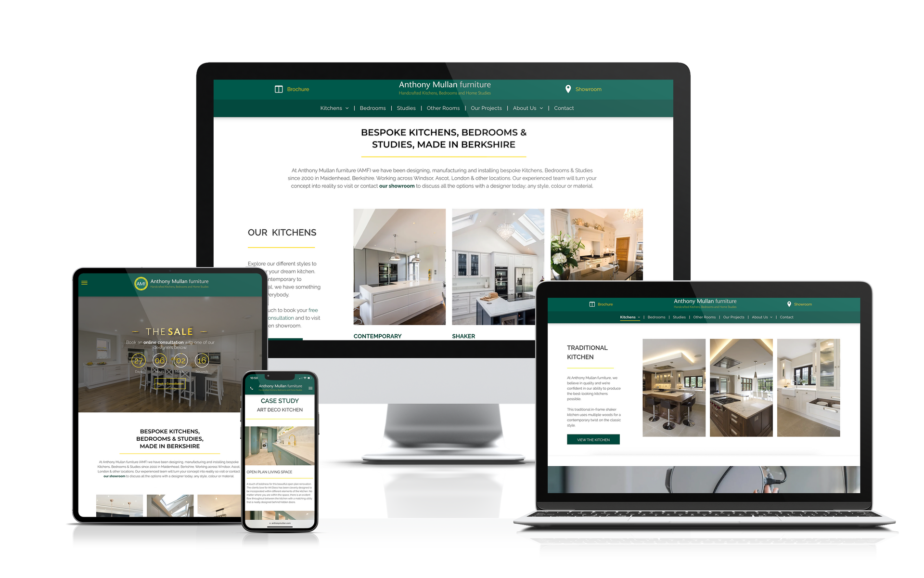Click the Bedrooms navigation menu item
The height and width of the screenshot is (578, 924).
click(x=371, y=108)
